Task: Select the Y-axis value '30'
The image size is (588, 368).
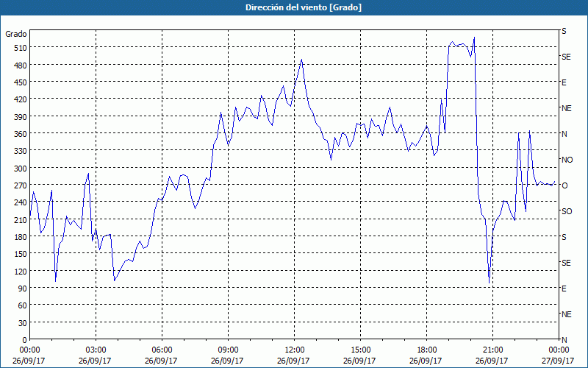Action: click(x=23, y=323)
